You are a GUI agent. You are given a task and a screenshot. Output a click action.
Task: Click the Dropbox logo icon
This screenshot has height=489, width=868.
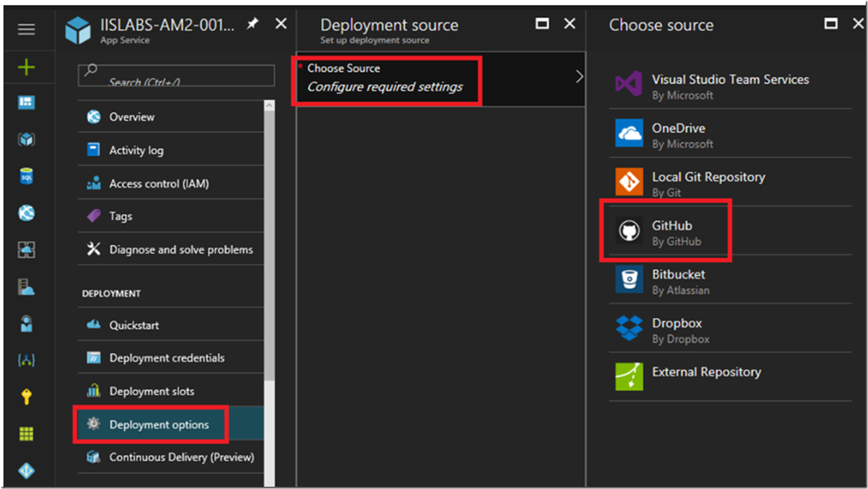tap(629, 328)
